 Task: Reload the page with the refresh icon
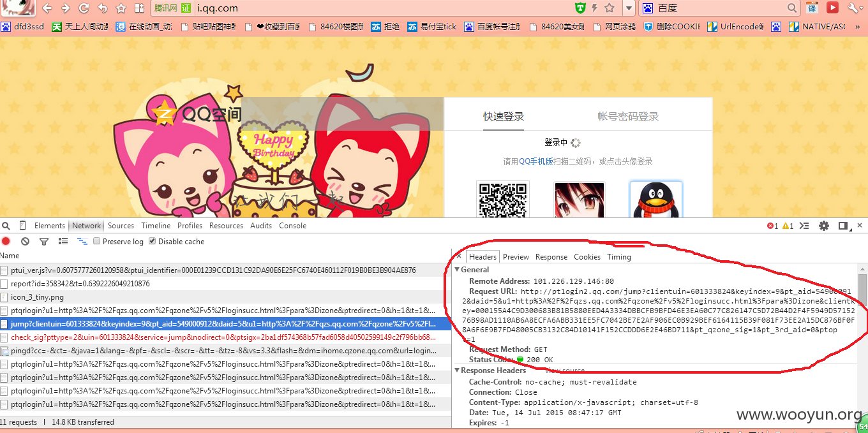pyautogui.click(x=84, y=8)
